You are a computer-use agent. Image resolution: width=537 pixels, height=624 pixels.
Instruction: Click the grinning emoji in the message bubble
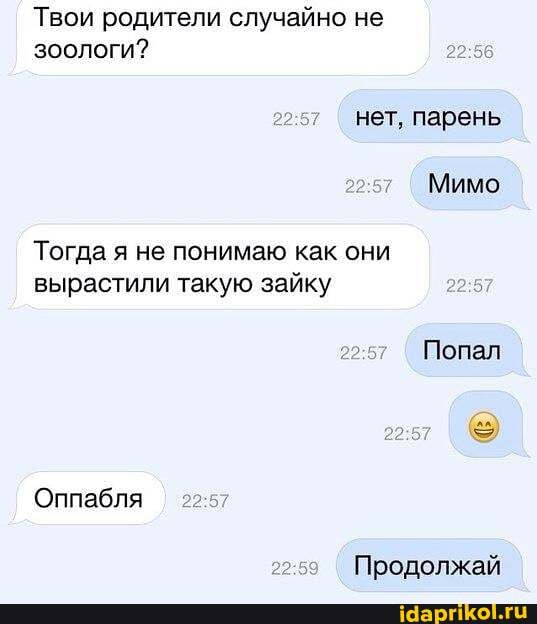[484, 428]
